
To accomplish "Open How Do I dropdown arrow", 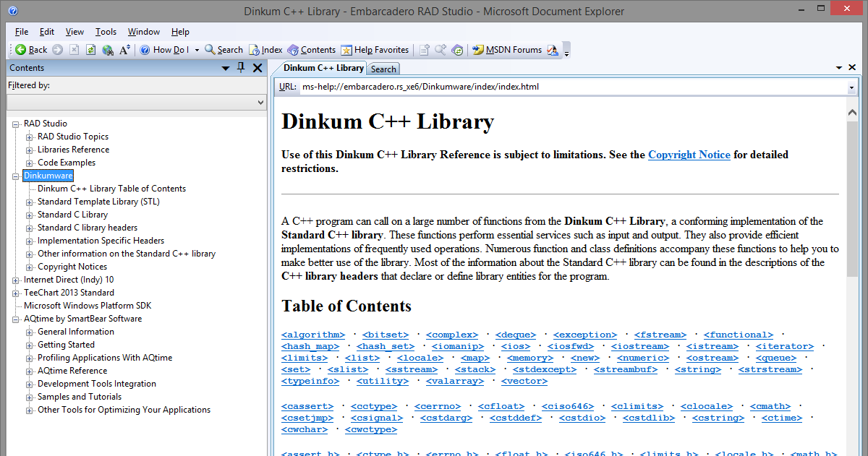I will (196, 50).
